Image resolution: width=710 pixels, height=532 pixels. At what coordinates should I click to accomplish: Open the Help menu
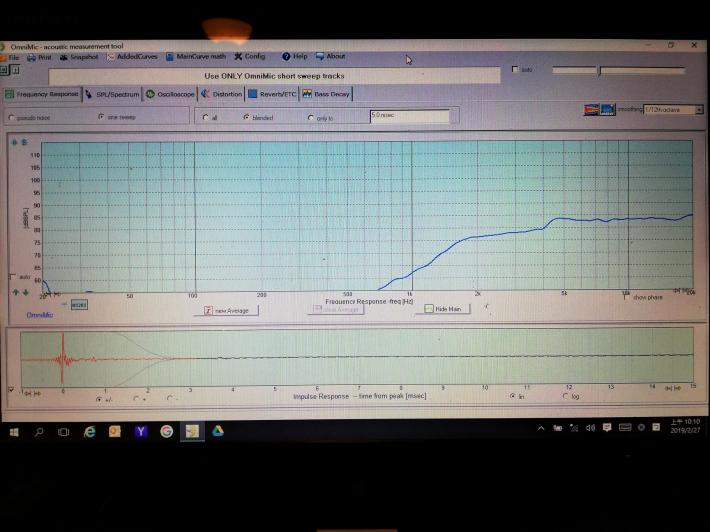(295, 56)
